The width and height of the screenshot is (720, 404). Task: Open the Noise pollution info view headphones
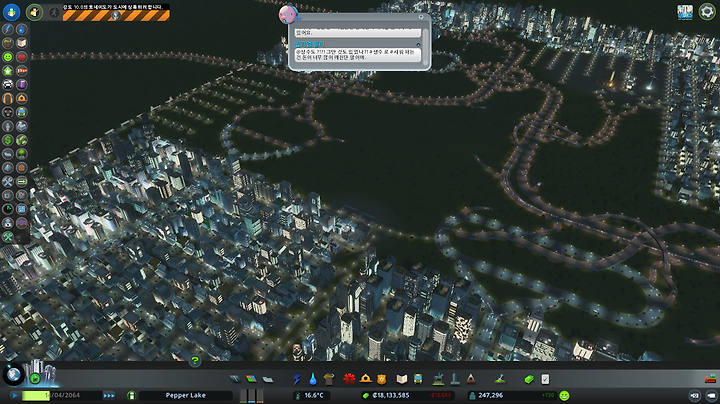coord(8,98)
